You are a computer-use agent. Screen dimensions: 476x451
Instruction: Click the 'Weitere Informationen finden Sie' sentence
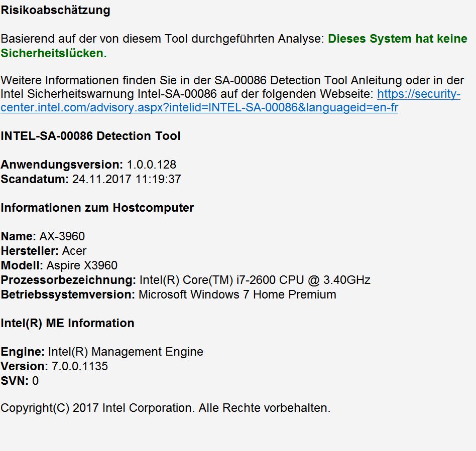point(232,80)
